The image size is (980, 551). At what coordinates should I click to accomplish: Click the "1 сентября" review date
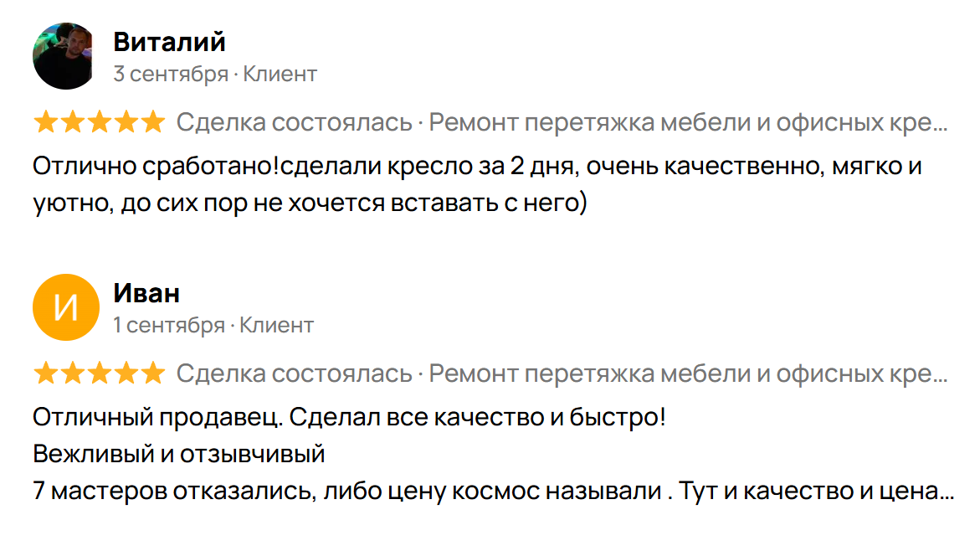coord(169,325)
